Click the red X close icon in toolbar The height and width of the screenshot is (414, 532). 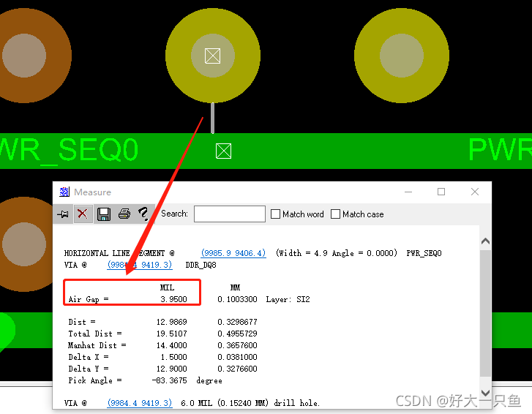83,214
